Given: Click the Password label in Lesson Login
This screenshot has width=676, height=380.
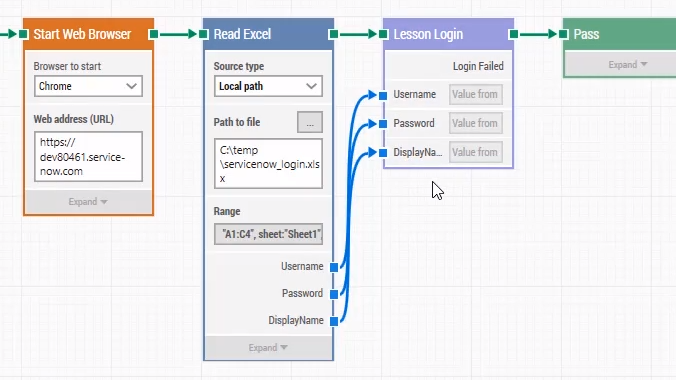Looking at the screenshot, I should point(414,123).
